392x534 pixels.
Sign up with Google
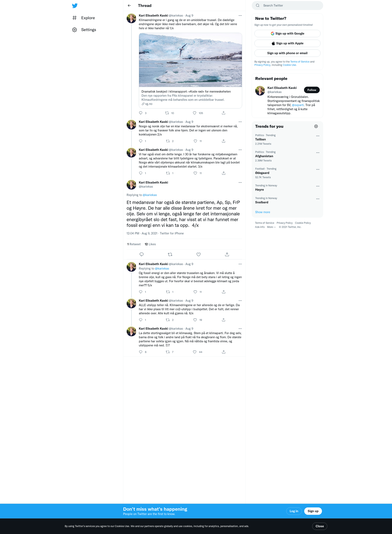point(287,34)
